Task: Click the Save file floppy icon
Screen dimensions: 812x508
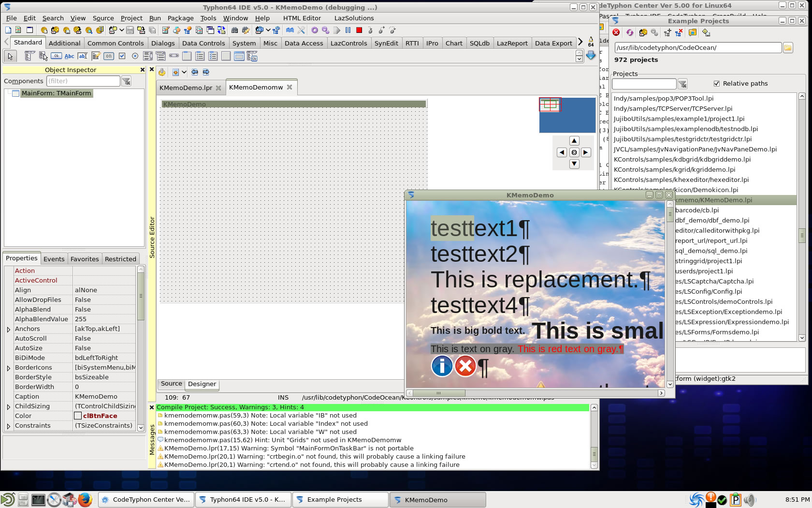Action: pyautogui.click(x=130, y=30)
